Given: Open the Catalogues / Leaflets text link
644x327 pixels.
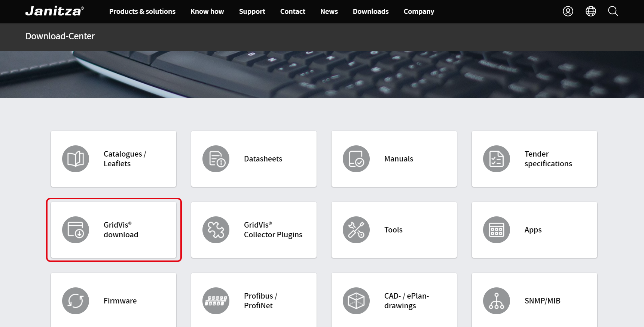Looking at the screenshot, I should (125, 159).
